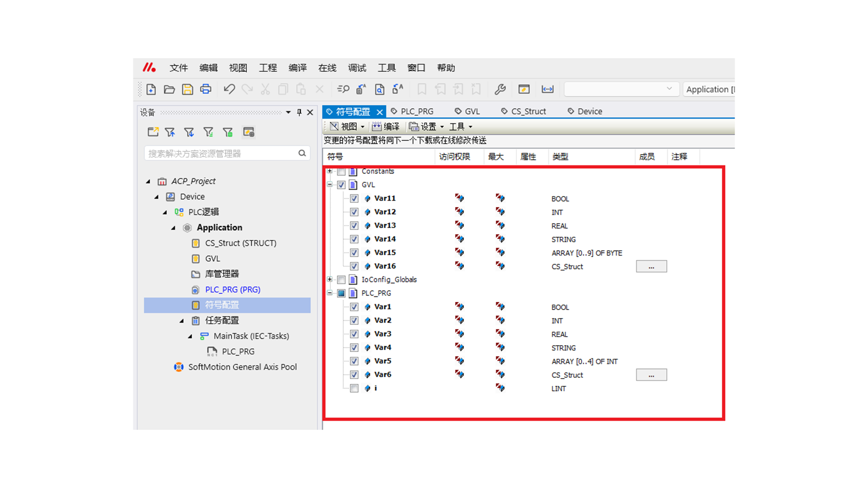
Task: Click the Print toolbar icon
Action: click(x=206, y=89)
